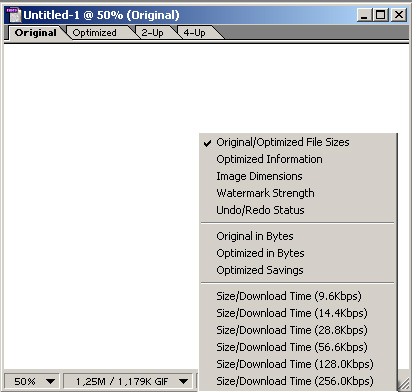Select Size/Download Time (56.6Kbps)
Viewport: 412px width, 392px height.
pyautogui.click(x=298, y=347)
